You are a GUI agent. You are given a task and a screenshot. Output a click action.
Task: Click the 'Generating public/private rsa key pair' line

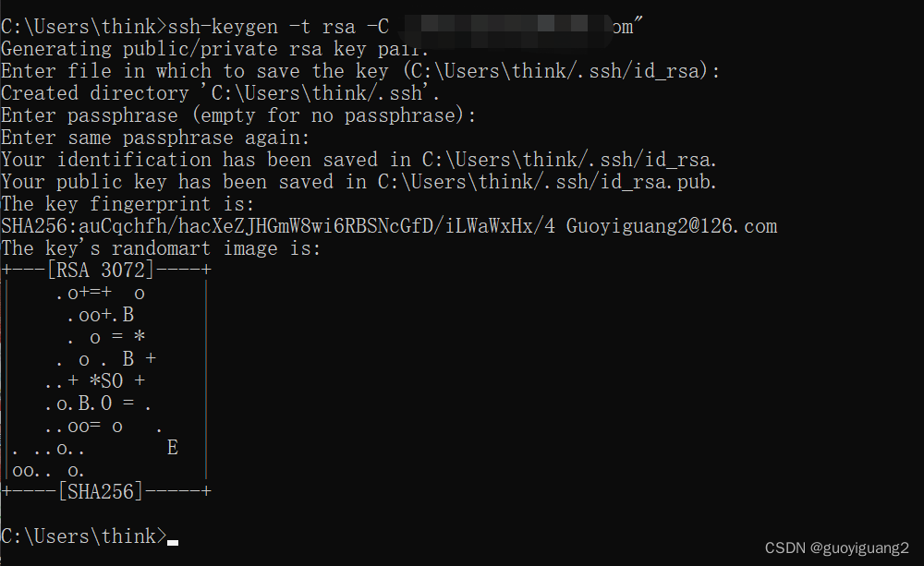(215, 49)
